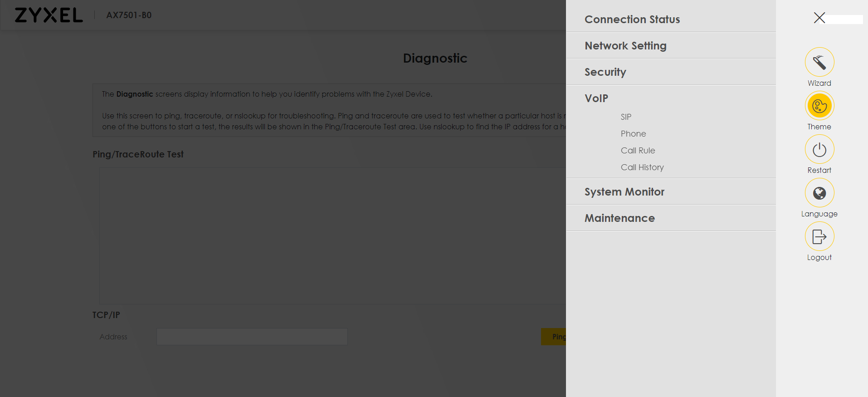Image resolution: width=868 pixels, height=397 pixels.
Task: Expand the System Monitor section
Action: tap(624, 192)
